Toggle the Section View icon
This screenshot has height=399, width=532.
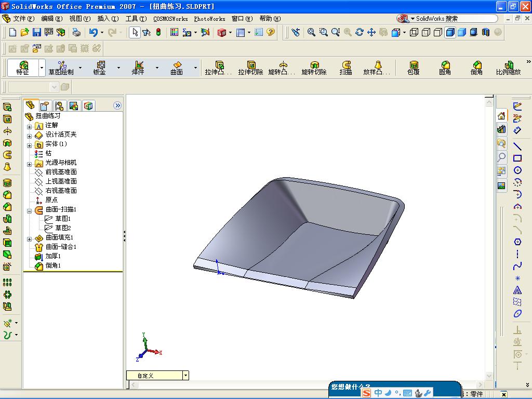point(486,32)
